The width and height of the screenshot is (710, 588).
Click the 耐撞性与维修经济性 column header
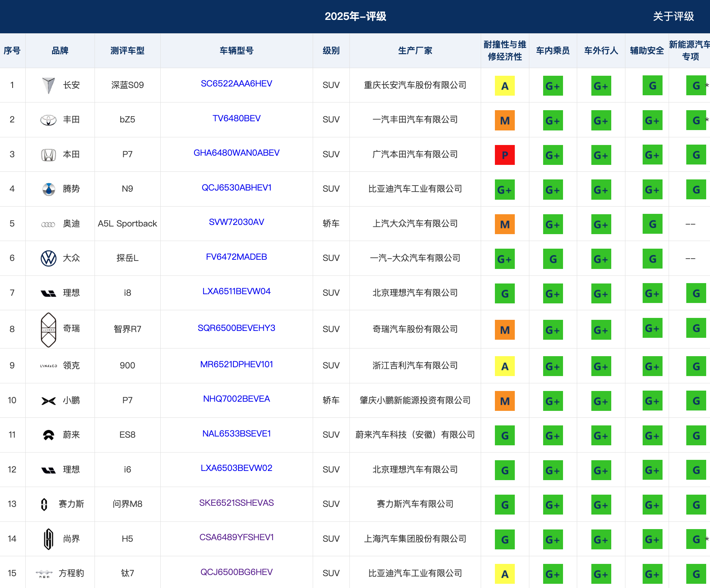coord(505,50)
